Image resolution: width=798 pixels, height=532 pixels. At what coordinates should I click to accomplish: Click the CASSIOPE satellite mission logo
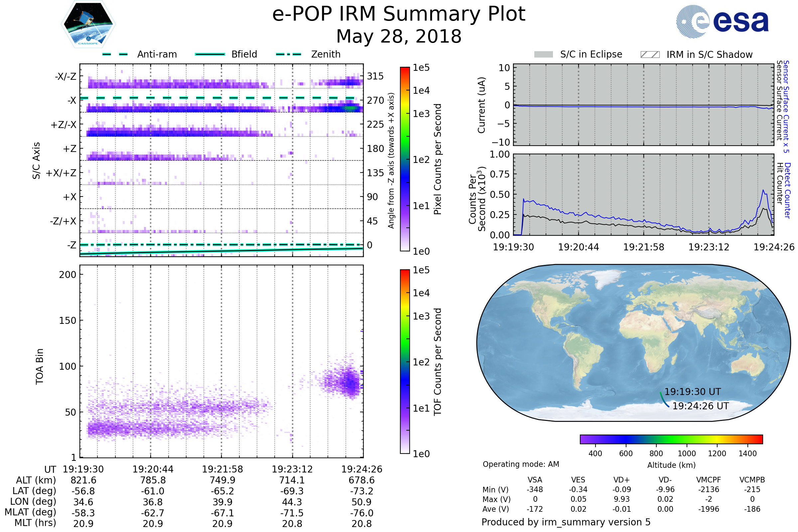(88, 24)
